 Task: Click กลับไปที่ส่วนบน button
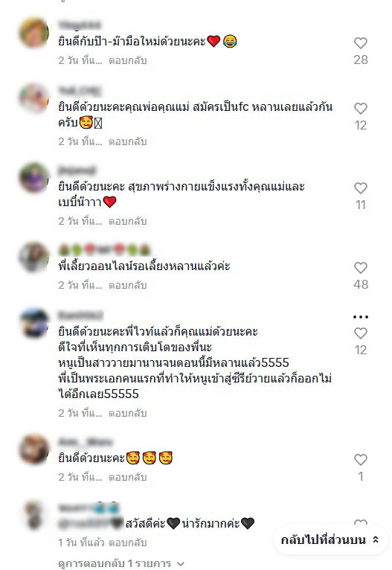[330, 539]
